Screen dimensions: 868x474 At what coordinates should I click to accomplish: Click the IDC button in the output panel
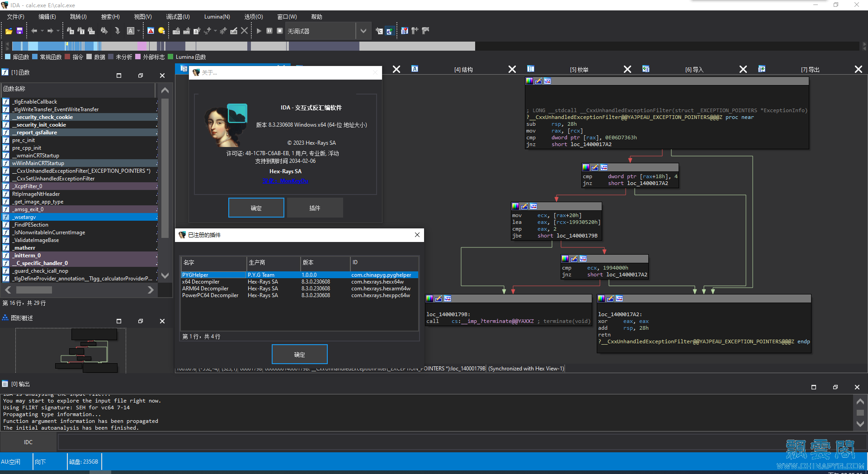28,442
